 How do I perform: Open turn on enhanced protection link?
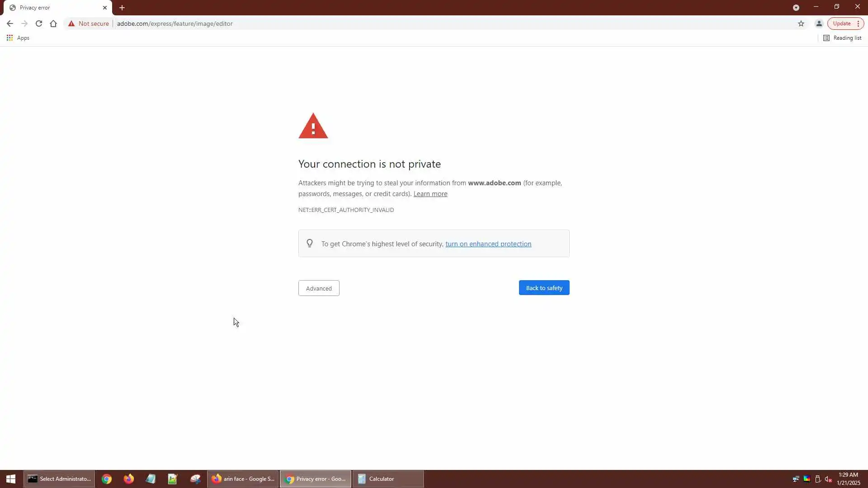coord(488,244)
